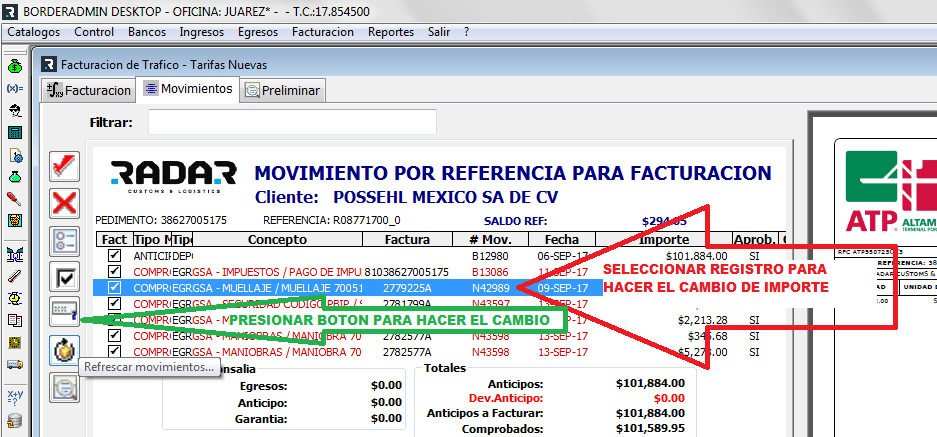
Task: Click factura 2779225A in selected row
Action: tap(407, 288)
